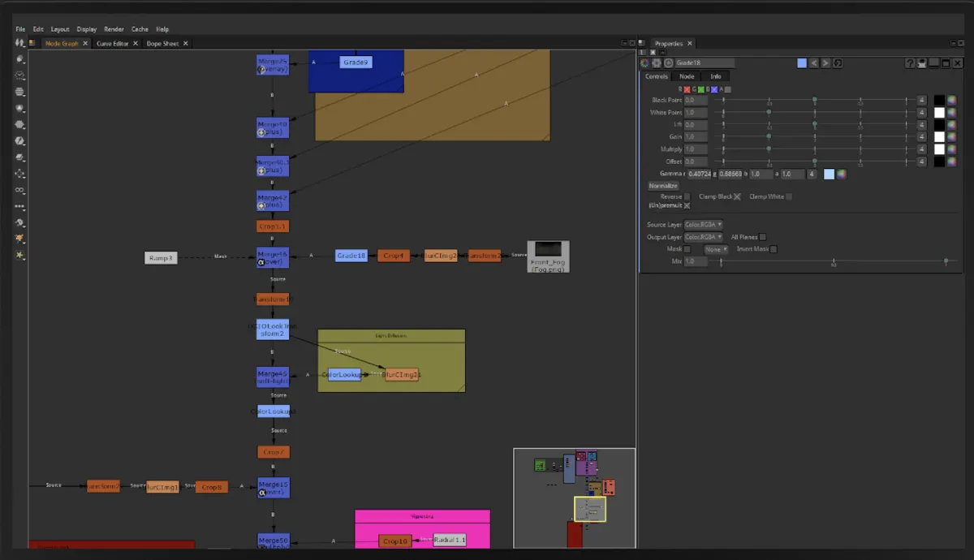Open the Transform tools menu icon
This screenshot has width=974, height=560.
tap(20, 174)
